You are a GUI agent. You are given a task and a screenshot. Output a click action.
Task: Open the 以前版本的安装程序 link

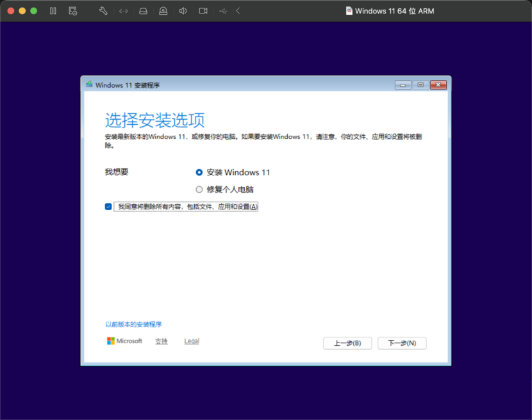pos(133,325)
